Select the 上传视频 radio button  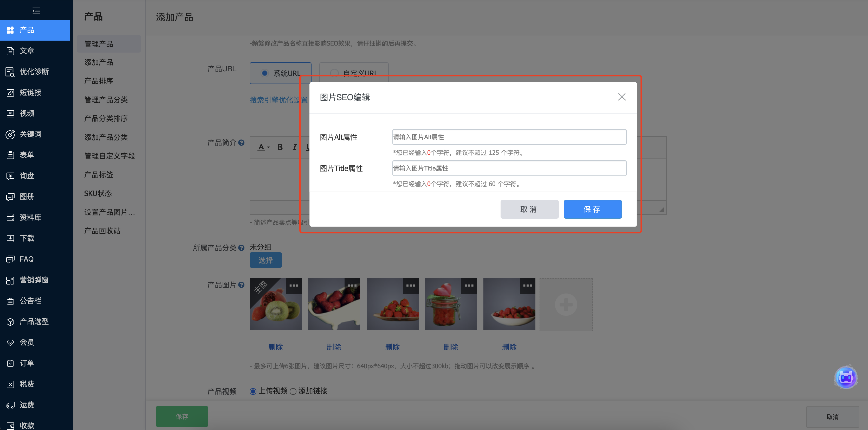click(x=253, y=391)
